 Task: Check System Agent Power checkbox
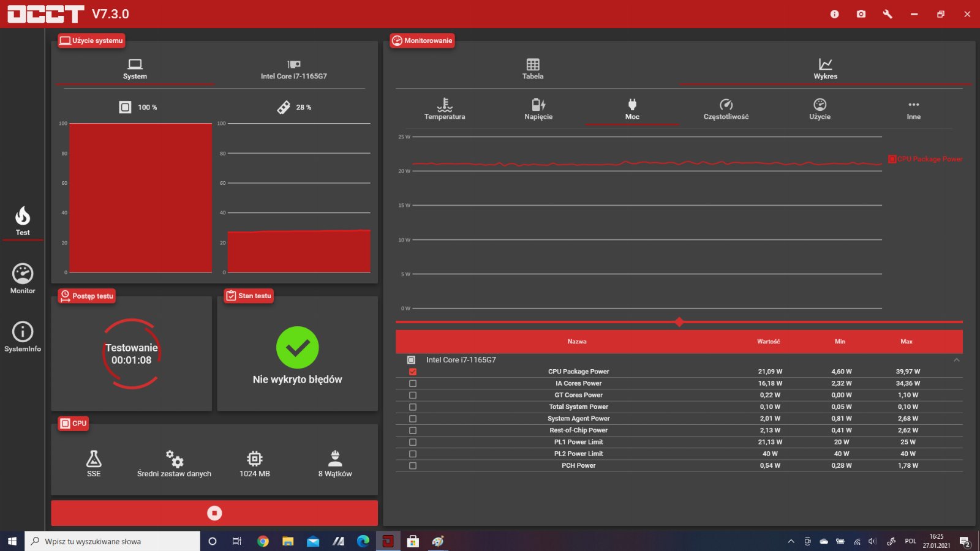[x=413, y=419]
